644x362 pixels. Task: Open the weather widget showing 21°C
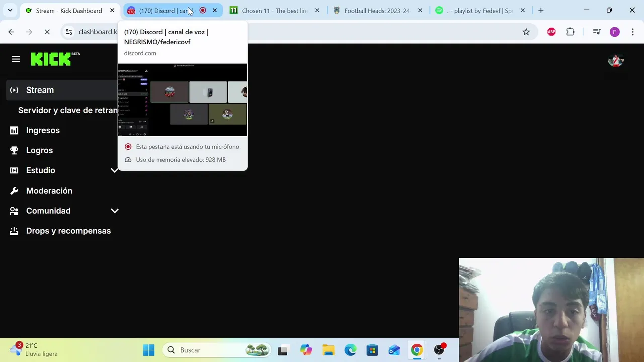pyautogui.click(x=34, y=349)
